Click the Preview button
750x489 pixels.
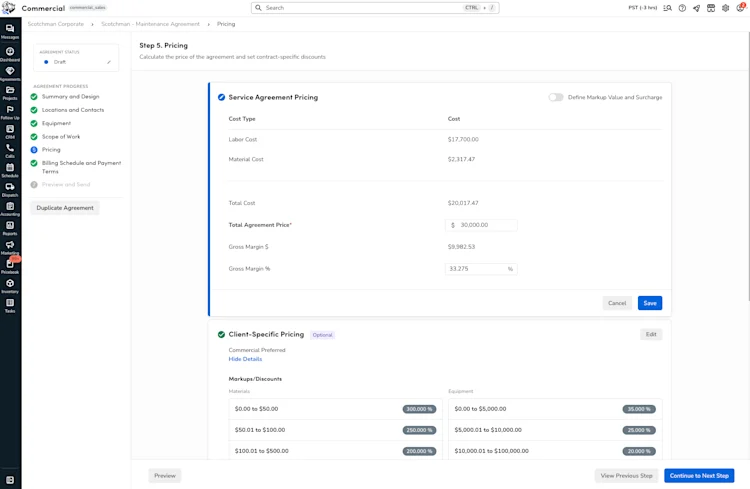point(165,476)
